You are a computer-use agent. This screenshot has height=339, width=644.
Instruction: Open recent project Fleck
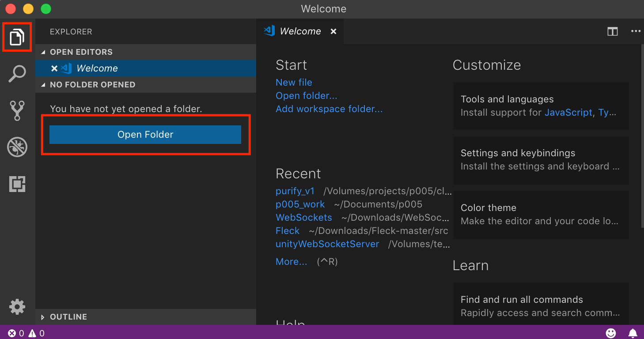click(288, 231)
